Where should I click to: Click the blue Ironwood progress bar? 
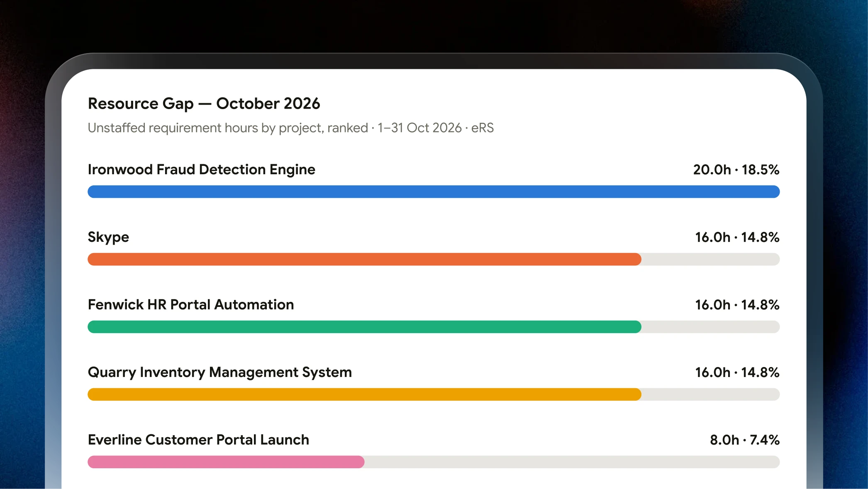point(434,192)
